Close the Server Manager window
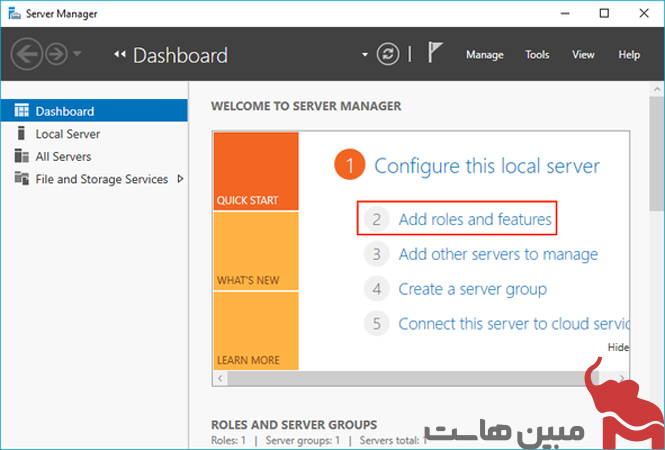Image resolution: width=665 pixels, height=450 pixels. (644, 14)
